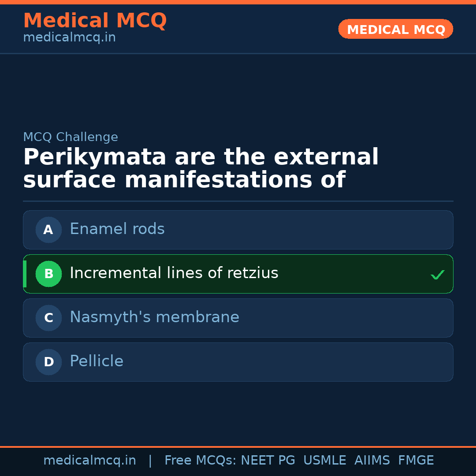Open the medicalmcq.in link in the footer
The height and width of the screenshot is (476, 476).
[89, 461]
